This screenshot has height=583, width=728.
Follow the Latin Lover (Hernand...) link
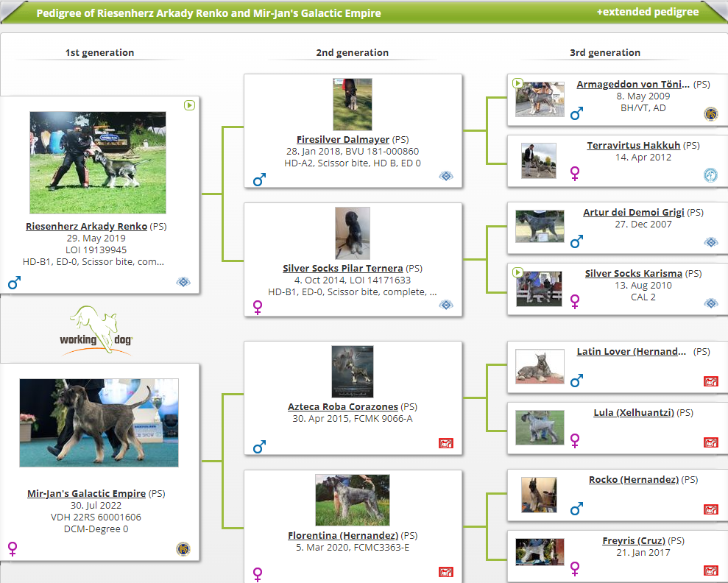(631, 352)
